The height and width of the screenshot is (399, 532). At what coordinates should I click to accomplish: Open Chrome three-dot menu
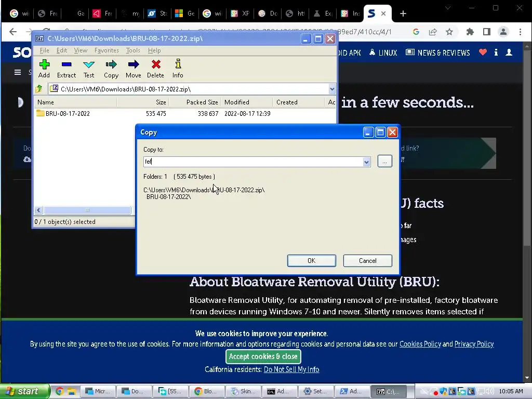[x=520, y=32]
